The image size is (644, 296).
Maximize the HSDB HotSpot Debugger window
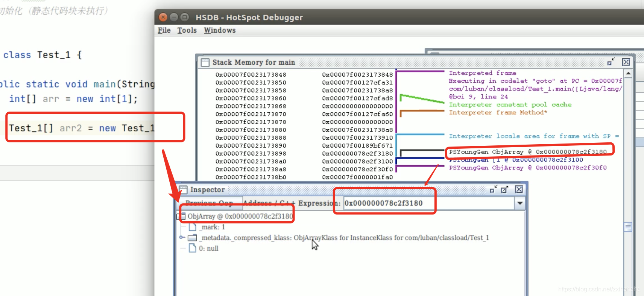coord(184,17)
